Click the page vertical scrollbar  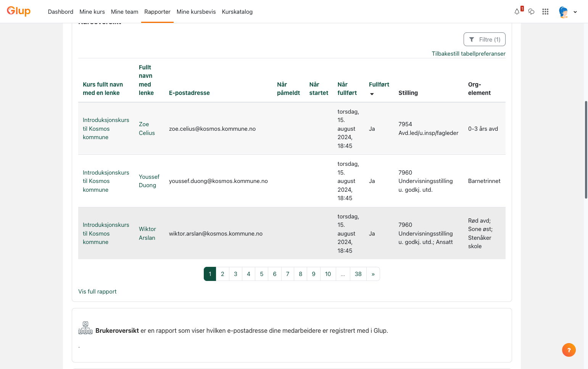(586, 149)
